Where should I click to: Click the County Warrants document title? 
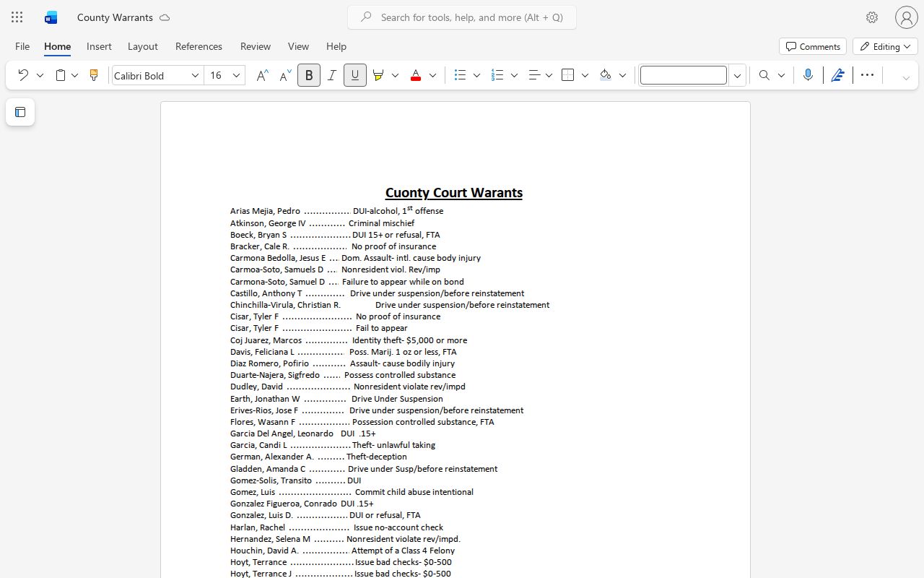click(x=115, y=17)
